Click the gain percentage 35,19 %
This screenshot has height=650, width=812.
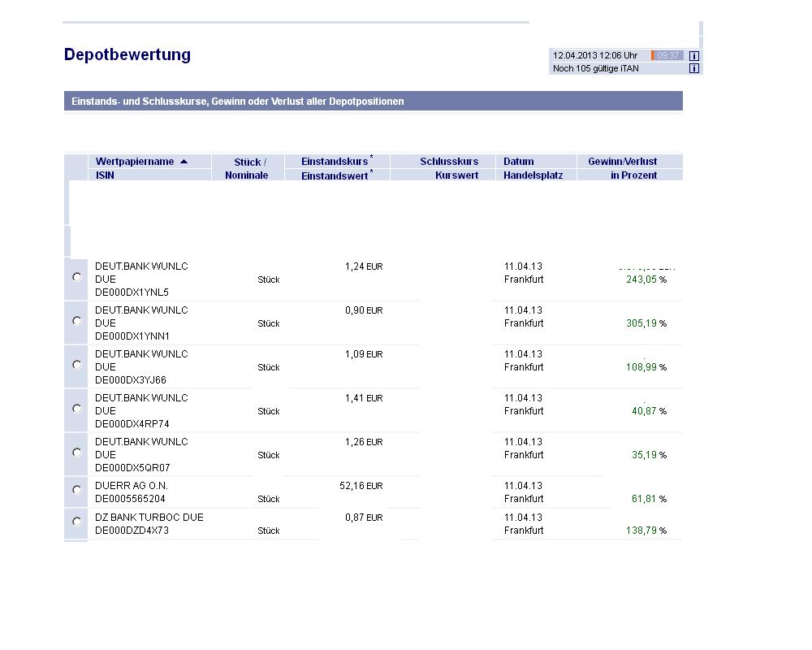(650, 456)
